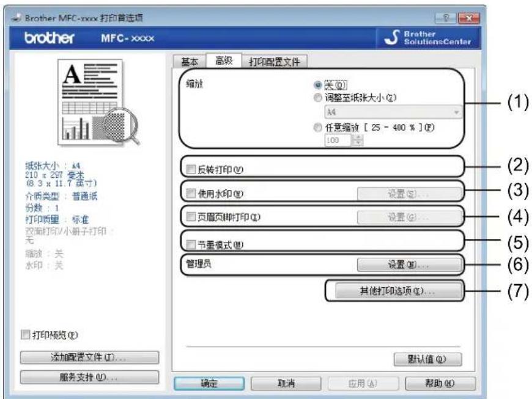Click the scaling percentage field showing 100
The width and height of the screenshot is (532, 399).
(x=338, y=140)
